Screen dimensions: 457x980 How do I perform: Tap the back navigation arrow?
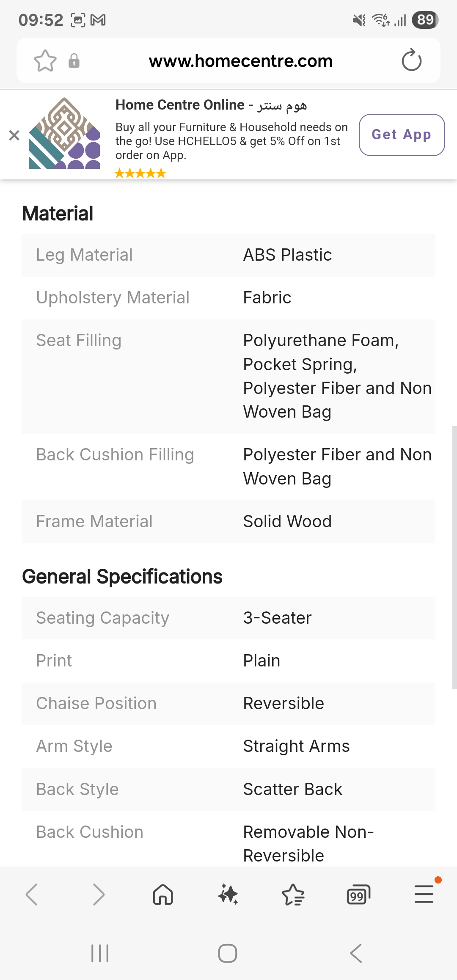[x=32, y=895]
